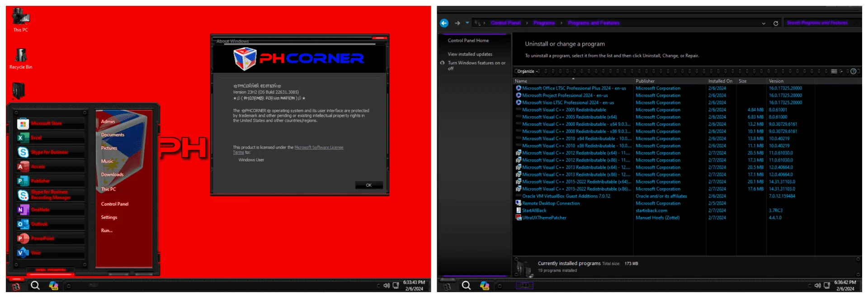Click in Search Programs and Features box
The image size is (868, 298).
pyautogui.click(x=821, y=23)
